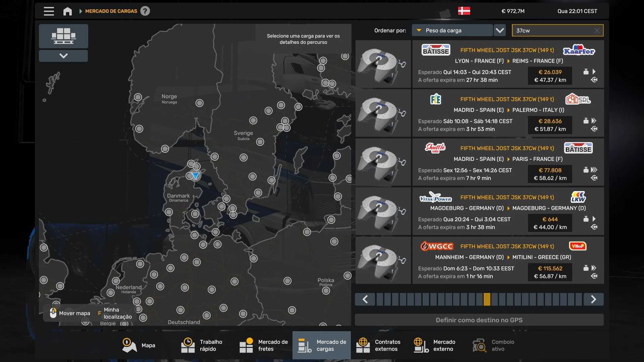Click the blue current location marker on map
The image size is (644, 362).
(195, 176)
